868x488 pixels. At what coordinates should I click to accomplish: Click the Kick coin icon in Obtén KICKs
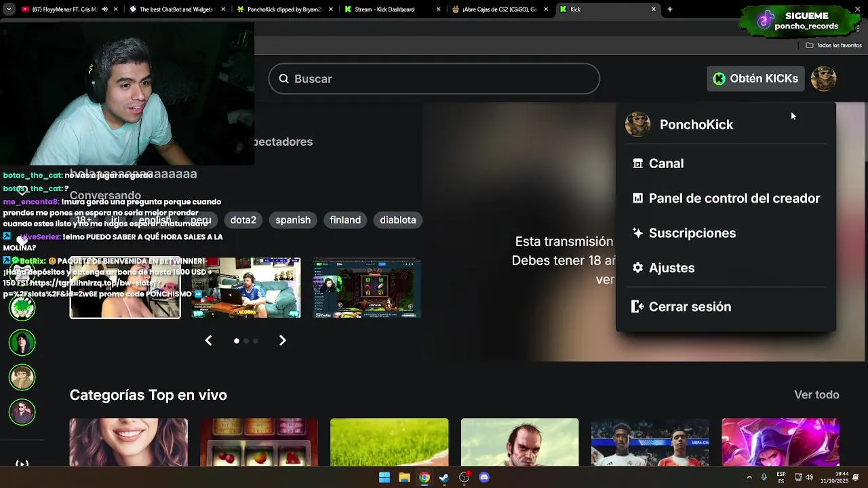click(719, 79)
